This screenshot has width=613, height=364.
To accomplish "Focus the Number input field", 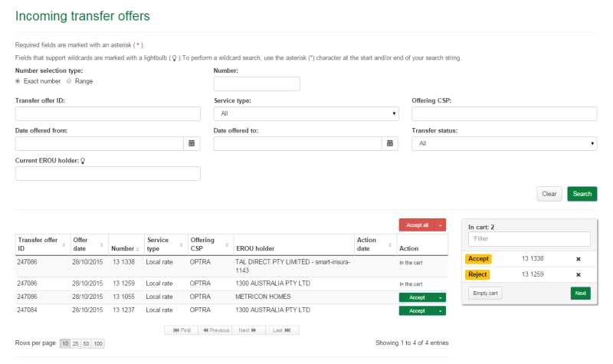I will pos(257,84).
